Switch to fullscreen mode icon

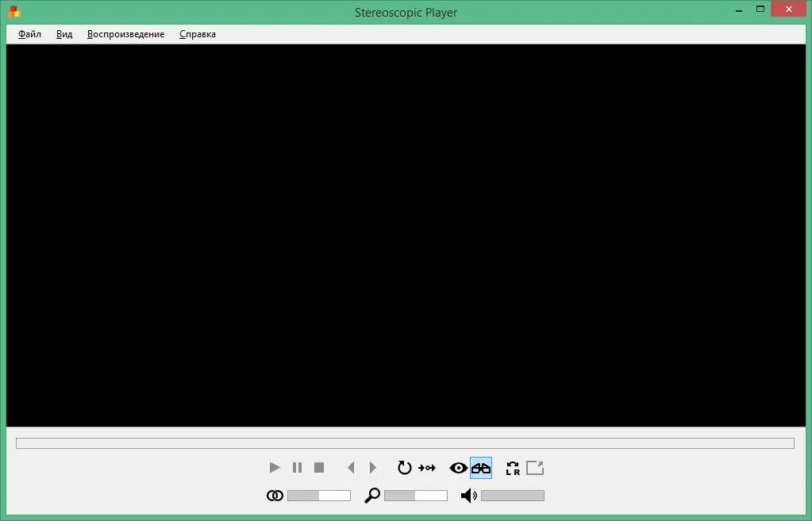coord(535,468)
